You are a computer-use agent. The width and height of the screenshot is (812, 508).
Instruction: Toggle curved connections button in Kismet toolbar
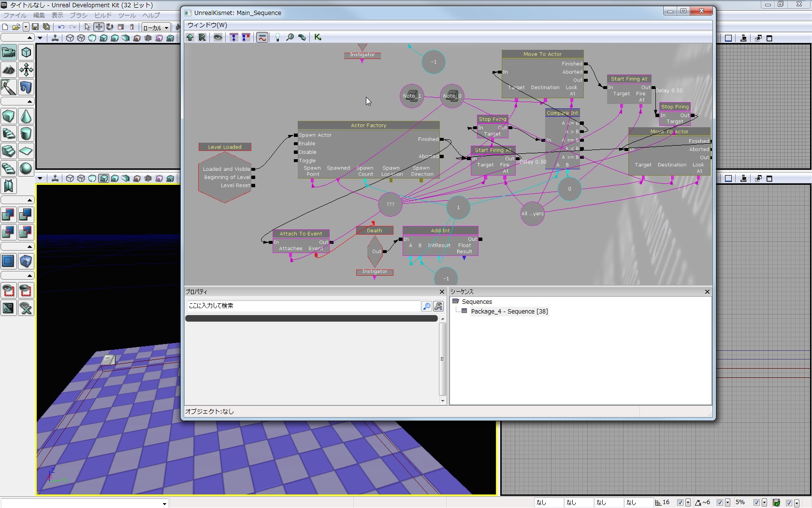pyautogui.click(x=262, y=37)
